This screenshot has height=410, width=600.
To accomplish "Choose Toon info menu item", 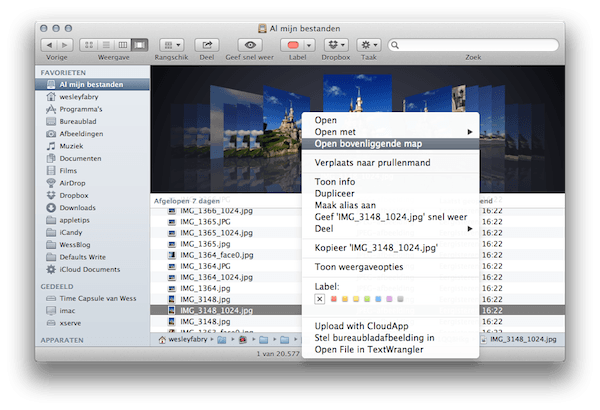I will pos(391,182).
